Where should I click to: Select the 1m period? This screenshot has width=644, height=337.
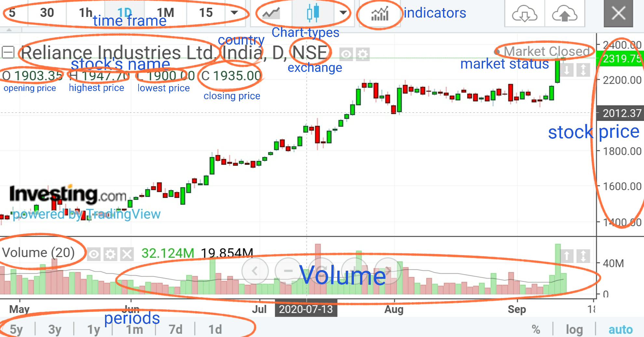(x=134, y=329)
